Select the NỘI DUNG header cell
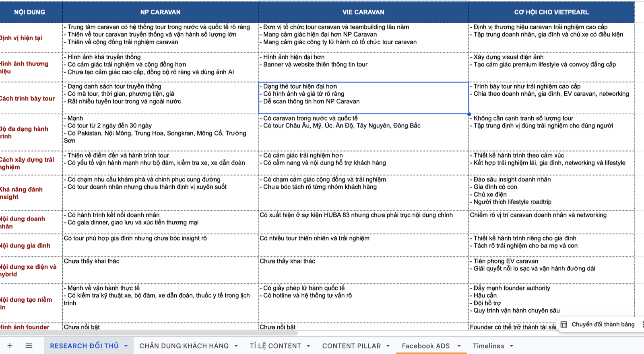 coord(31,12)
